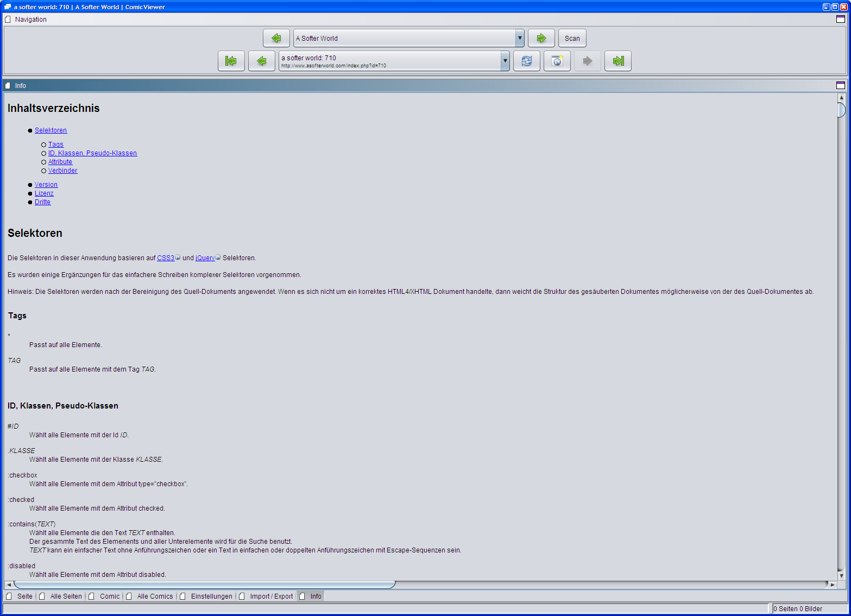
Task: Open the comic series dropdown
Action: (519, 38)
